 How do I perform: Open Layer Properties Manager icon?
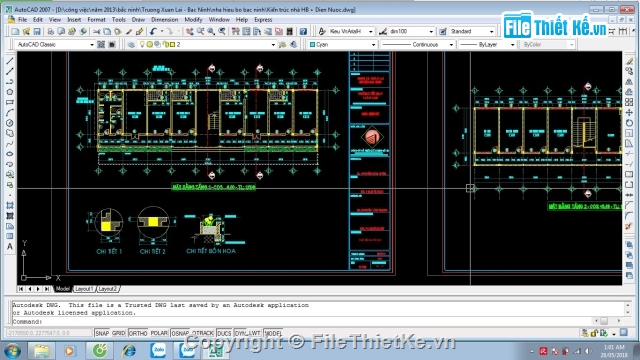[x=131, y=44]
